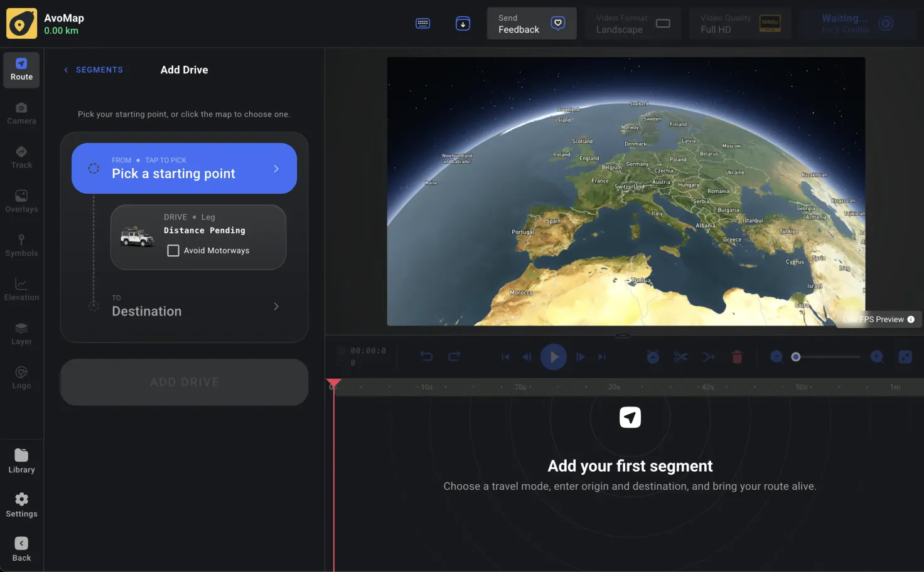Zoom out the timeline
Viewport: 924px width, 572px height.
click(x=776, y=357)
